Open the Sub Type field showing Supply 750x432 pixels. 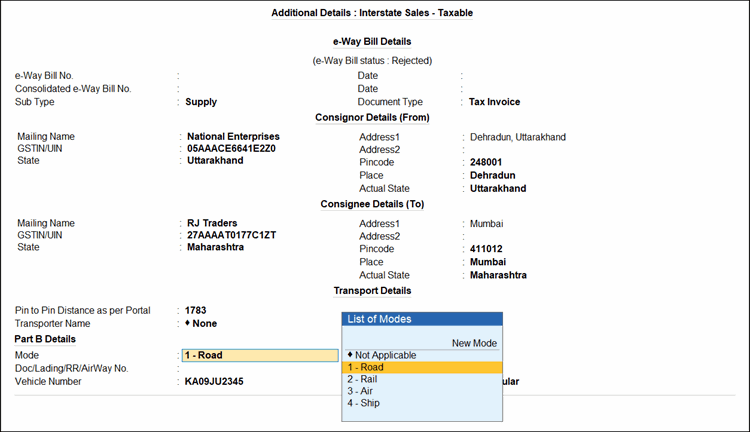(x=201, y=102)
